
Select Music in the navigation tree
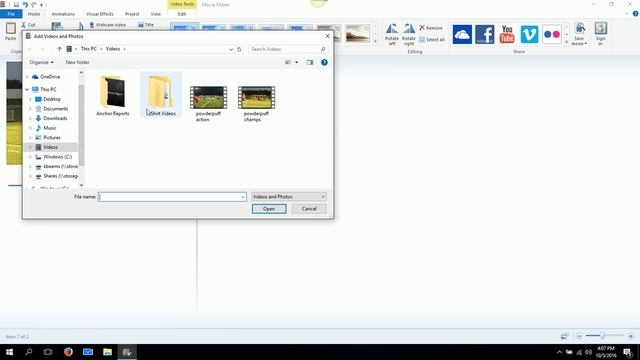tap(49, 128)
